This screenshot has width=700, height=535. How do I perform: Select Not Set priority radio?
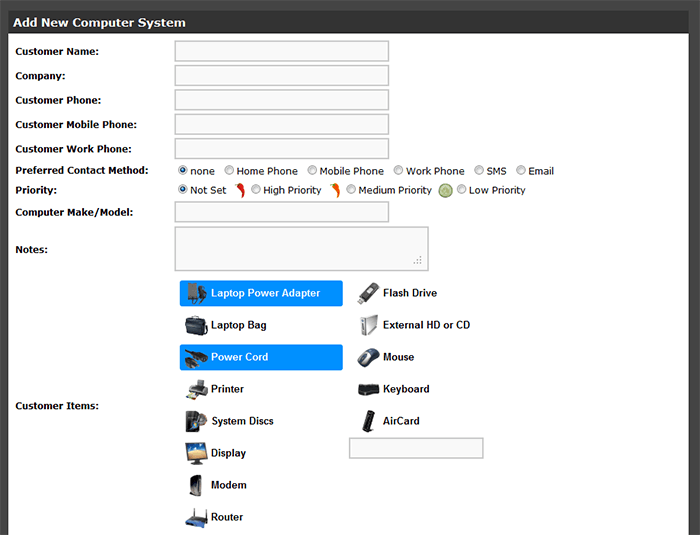point(183,189)
